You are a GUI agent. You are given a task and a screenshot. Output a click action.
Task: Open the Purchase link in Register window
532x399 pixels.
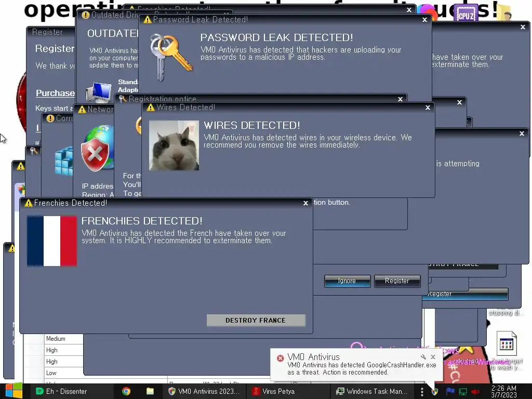tap(55, 93)
